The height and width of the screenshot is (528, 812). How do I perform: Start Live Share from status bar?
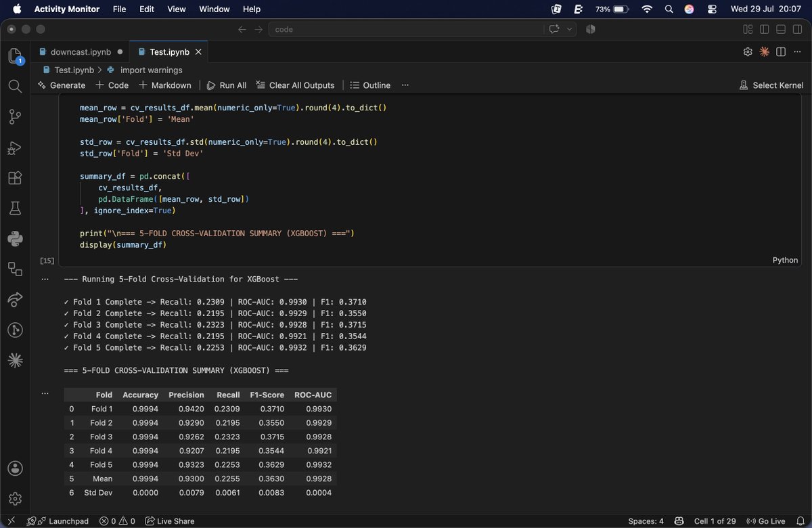pyautogui.click(x=169, y=521)
